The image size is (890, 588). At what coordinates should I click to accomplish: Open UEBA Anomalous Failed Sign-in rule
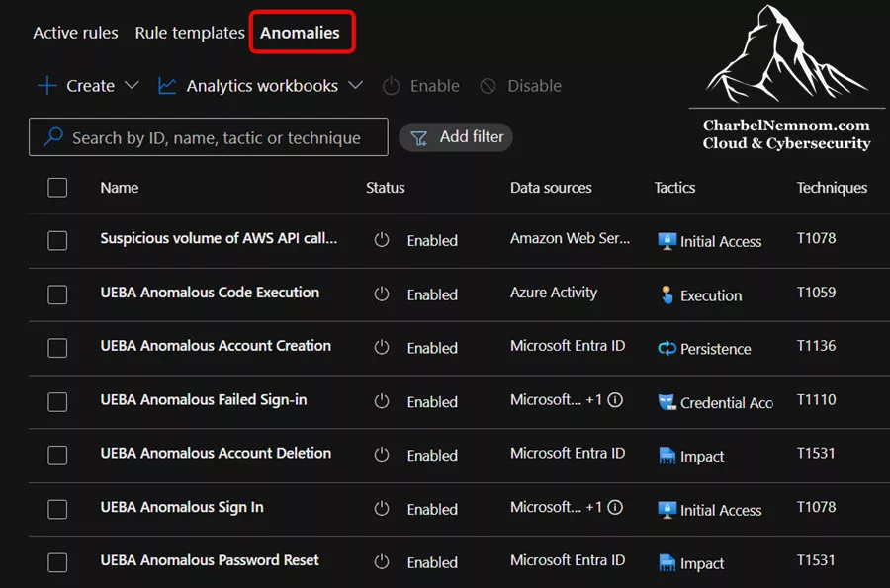point(204,400)
